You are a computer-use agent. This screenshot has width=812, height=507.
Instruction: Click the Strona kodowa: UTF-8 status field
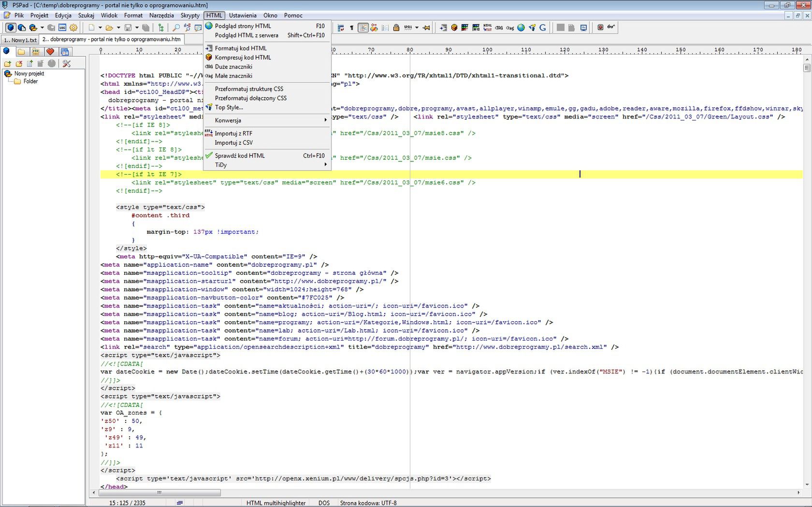click(x=368, y=503)
